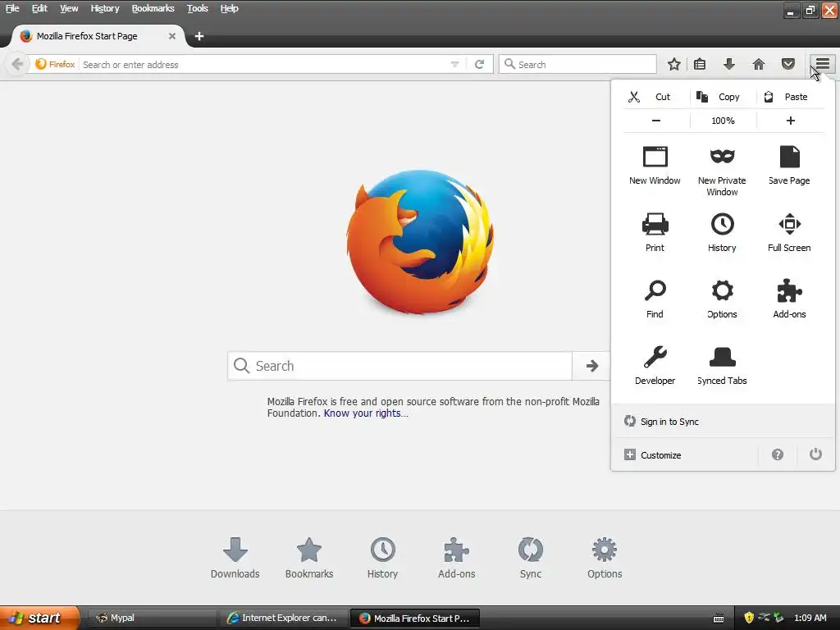Open Options shortcut at page bottom

tap(605, 558)
